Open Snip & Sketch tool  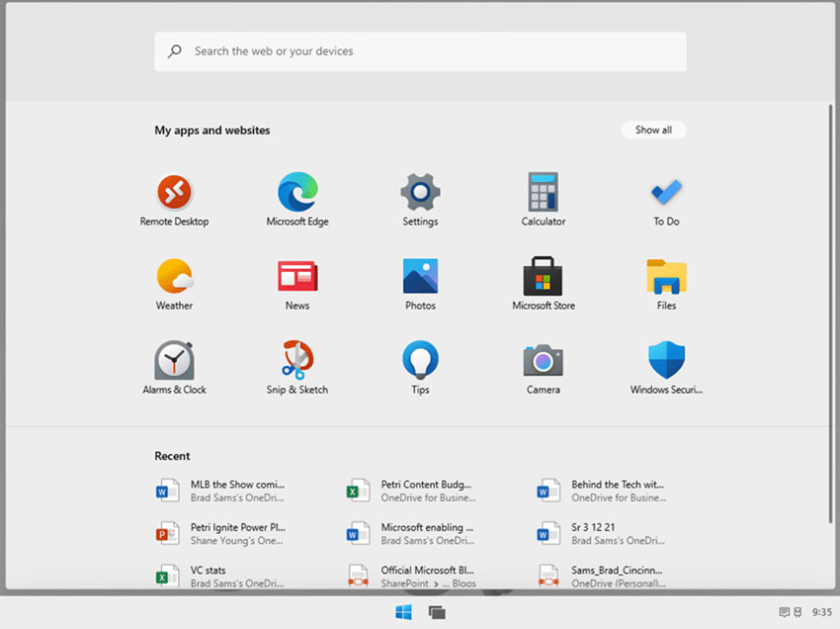coord(297,360)
